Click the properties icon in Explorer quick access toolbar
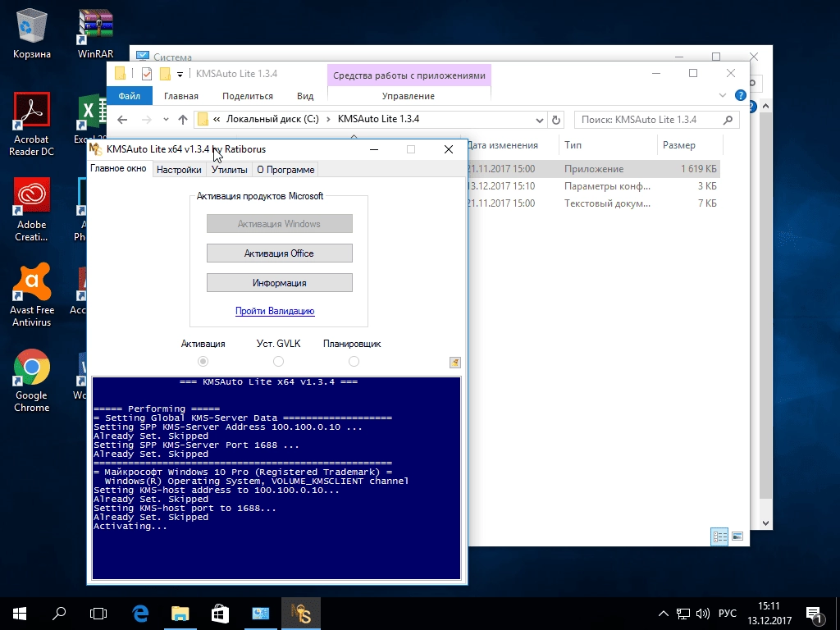Screen dimensions: 840x630 coord(146,74)
